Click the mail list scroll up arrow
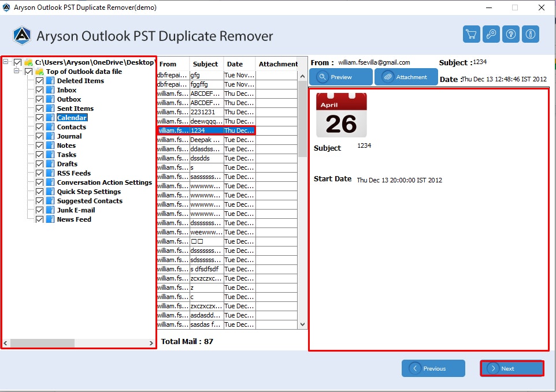The width and height of the screenshot is (556, 392). [302, 76]
